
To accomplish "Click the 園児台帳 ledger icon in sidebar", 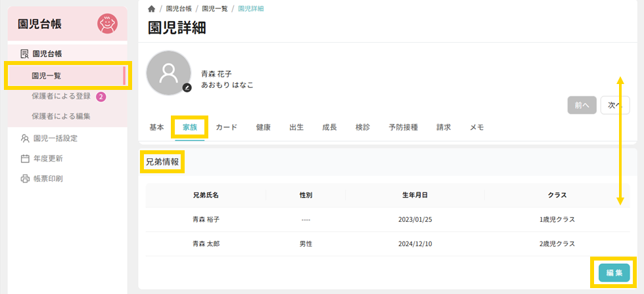I will coord(25,54).
